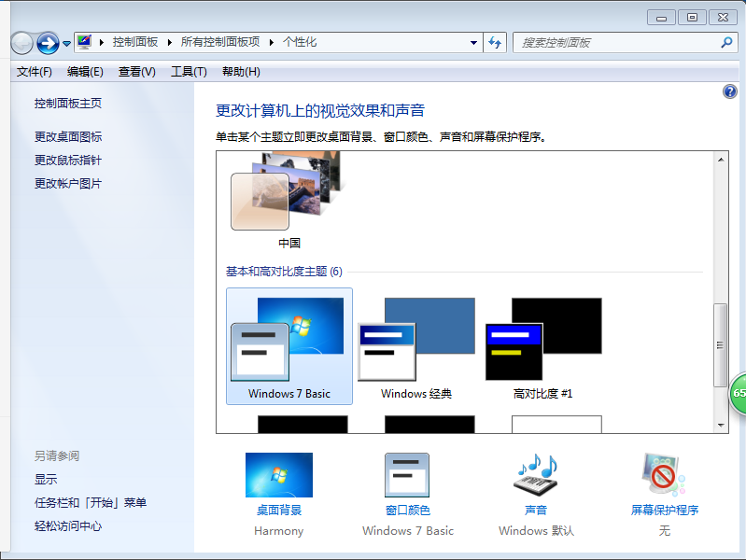This screenshot has height=560, width=746.
Task: Click the 更改鼠标指针 link
Action: (x=68, y=161)
